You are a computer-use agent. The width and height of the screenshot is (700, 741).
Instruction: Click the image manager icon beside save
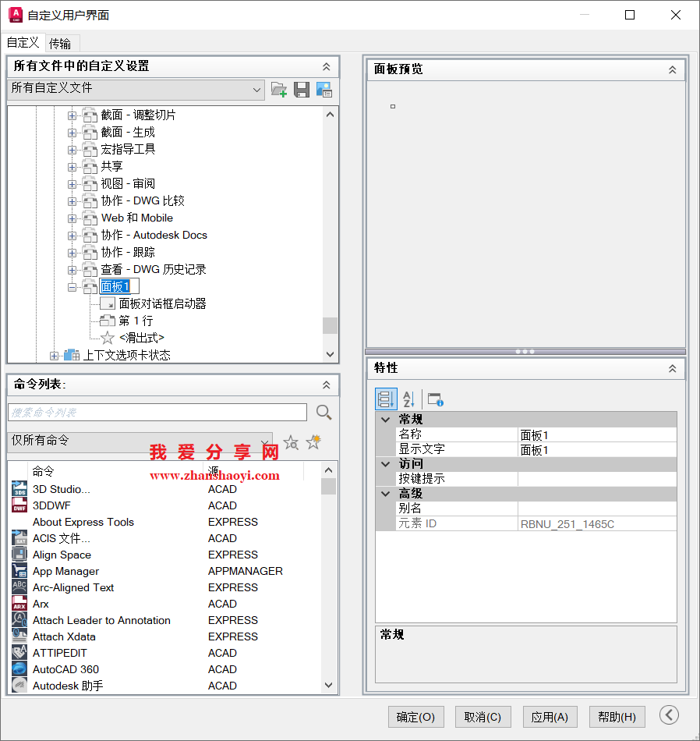[325, 89]
